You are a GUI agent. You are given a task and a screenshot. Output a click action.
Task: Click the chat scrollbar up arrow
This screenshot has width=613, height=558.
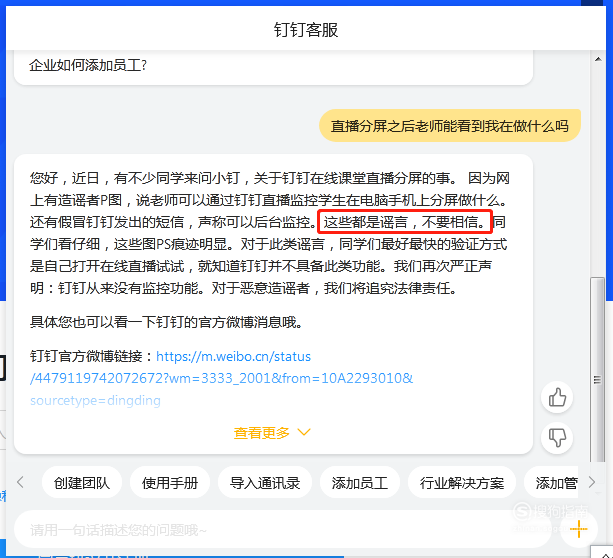597,59
